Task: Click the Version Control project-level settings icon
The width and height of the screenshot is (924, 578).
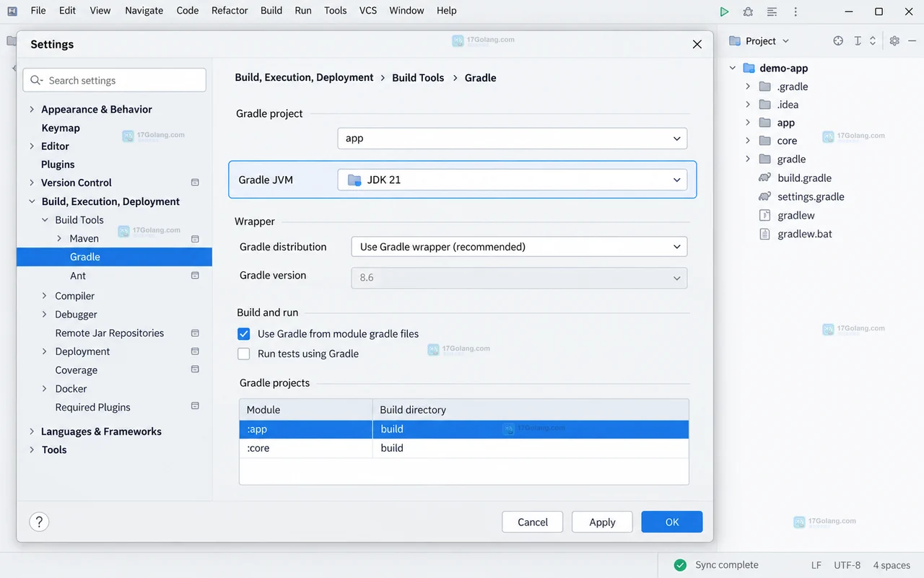Action: (195, 183)
